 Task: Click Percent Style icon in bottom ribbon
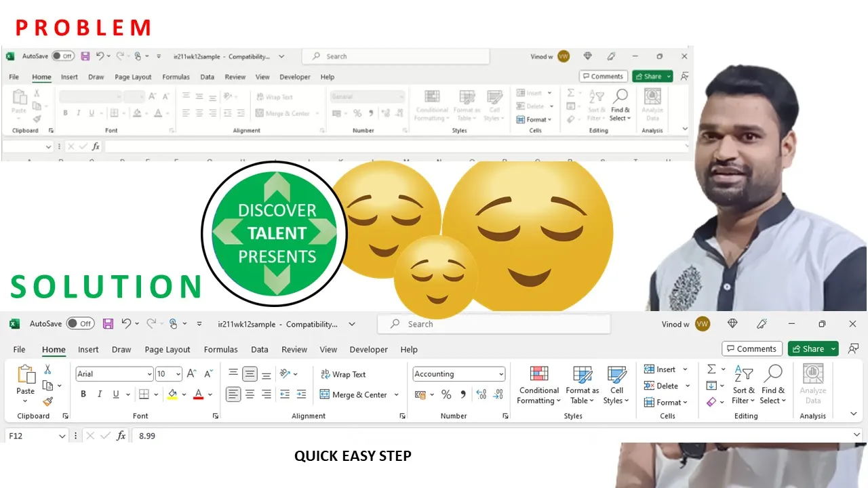[446, 394]
